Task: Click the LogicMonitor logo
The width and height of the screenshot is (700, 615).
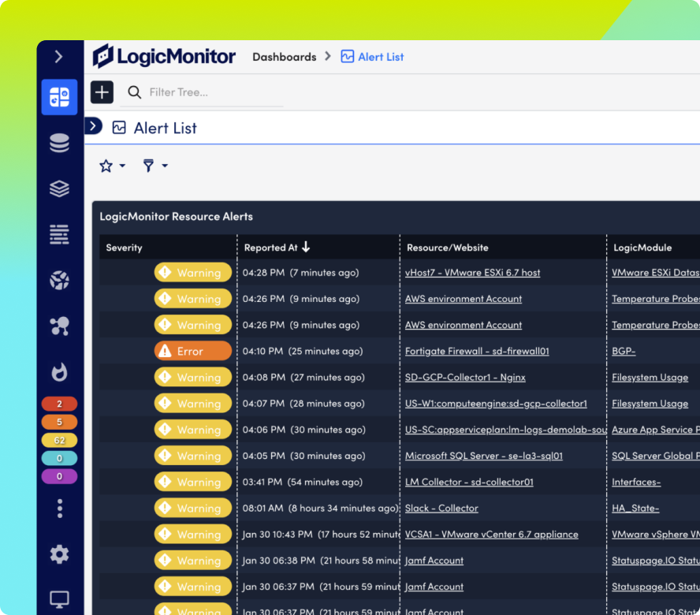Action: (164, 56)
